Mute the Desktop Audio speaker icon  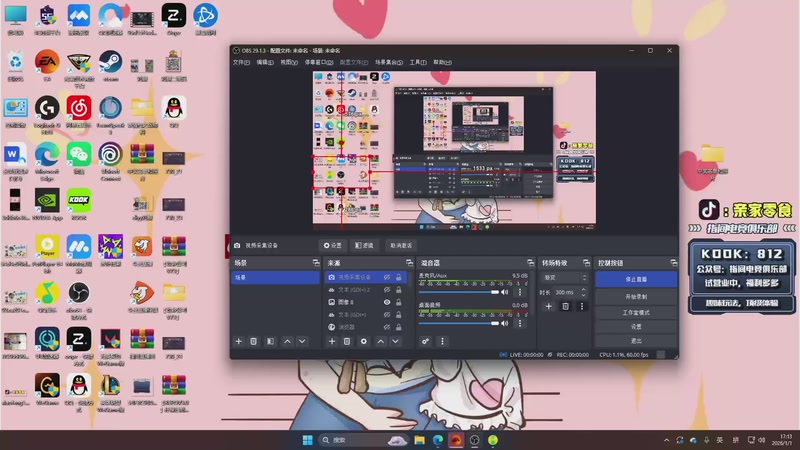505,323
